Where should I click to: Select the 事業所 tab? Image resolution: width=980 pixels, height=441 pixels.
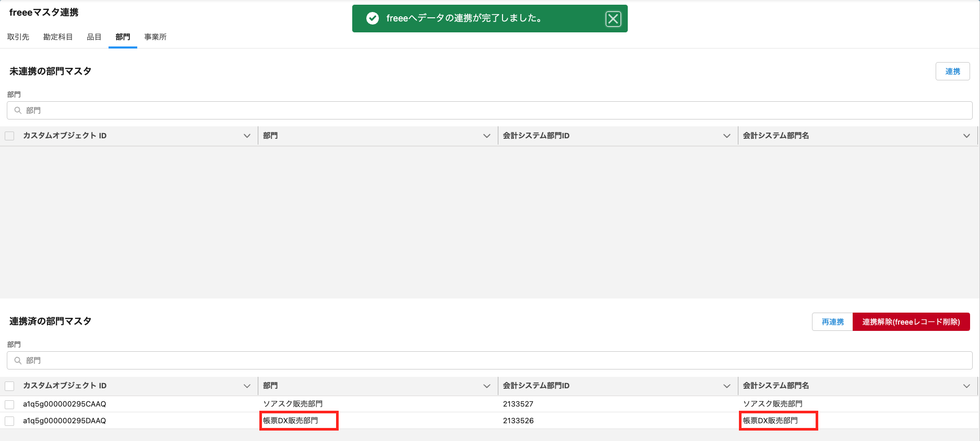pos(156,37)
